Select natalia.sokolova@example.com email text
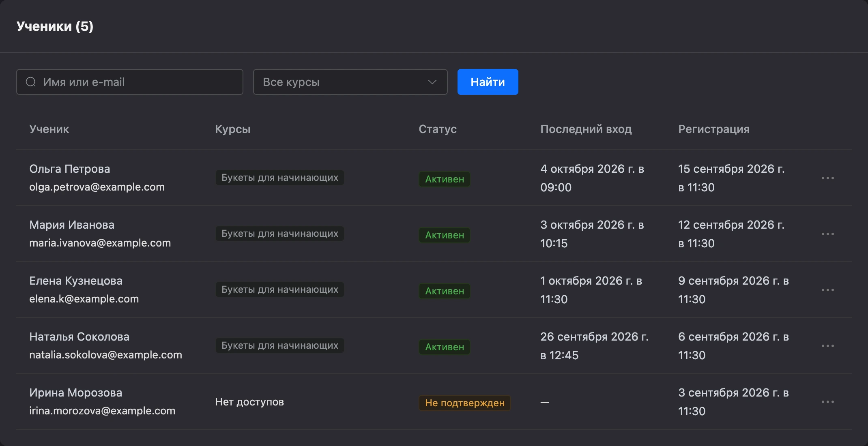Viewport: 868px width, 446px height. pyautogui.click(x=106, y=355)
